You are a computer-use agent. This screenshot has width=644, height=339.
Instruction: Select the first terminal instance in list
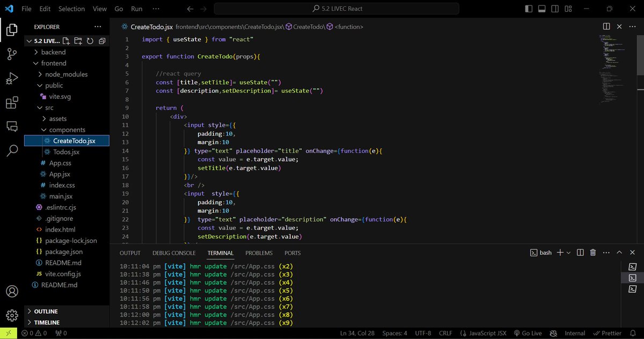[633, 266]
